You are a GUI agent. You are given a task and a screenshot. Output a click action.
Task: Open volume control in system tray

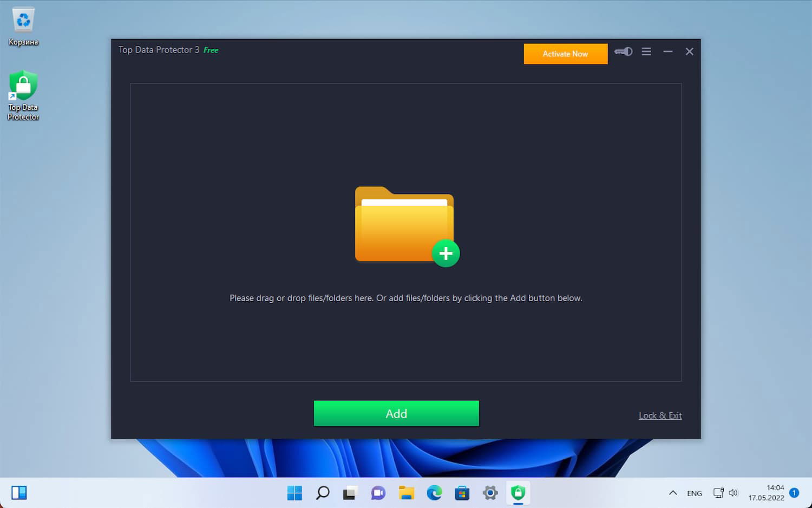tap(734, 493)
